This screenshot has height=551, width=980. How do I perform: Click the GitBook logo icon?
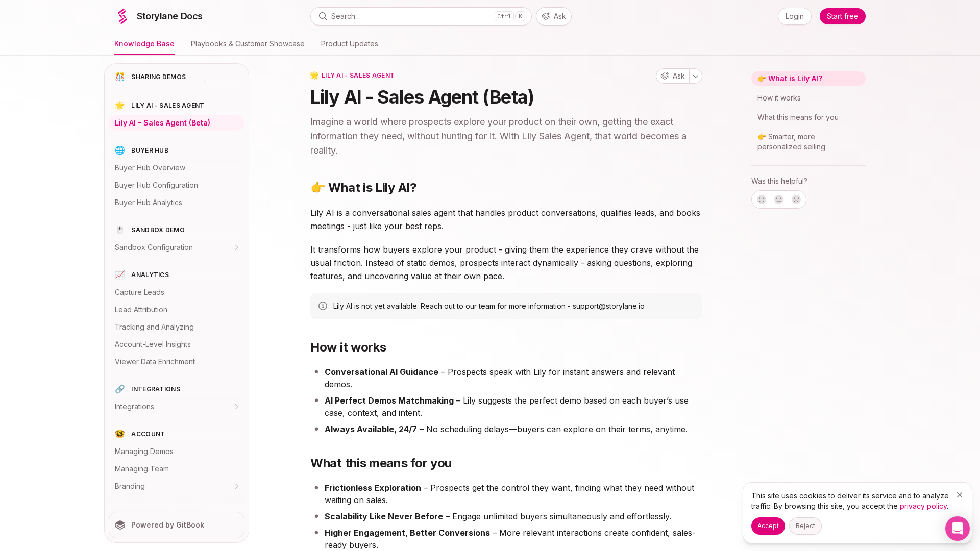pyautogui.click(x=120, y=525)
